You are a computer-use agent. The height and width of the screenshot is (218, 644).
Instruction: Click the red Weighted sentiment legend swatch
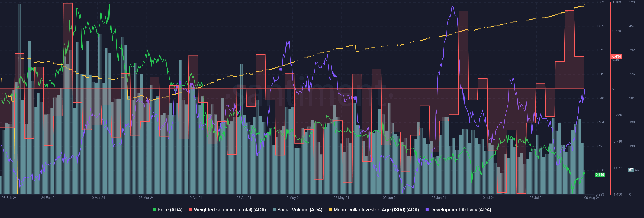pyautogui.click(x=191, y=210)
